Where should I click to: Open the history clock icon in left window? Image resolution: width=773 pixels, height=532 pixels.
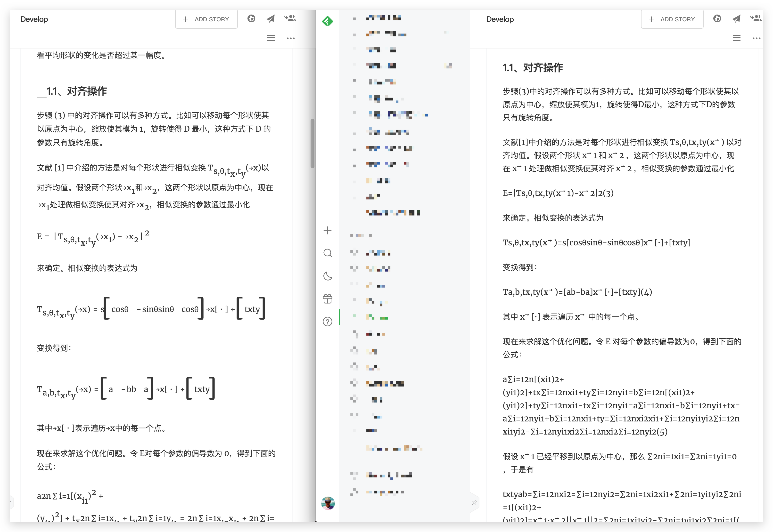pyautogui.click(x=251, y=19)
